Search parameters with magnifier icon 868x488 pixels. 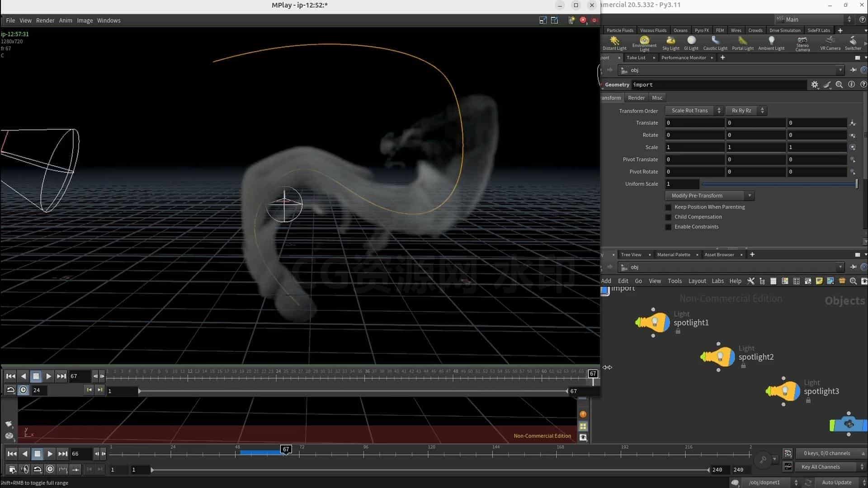(x=839, y=84)
